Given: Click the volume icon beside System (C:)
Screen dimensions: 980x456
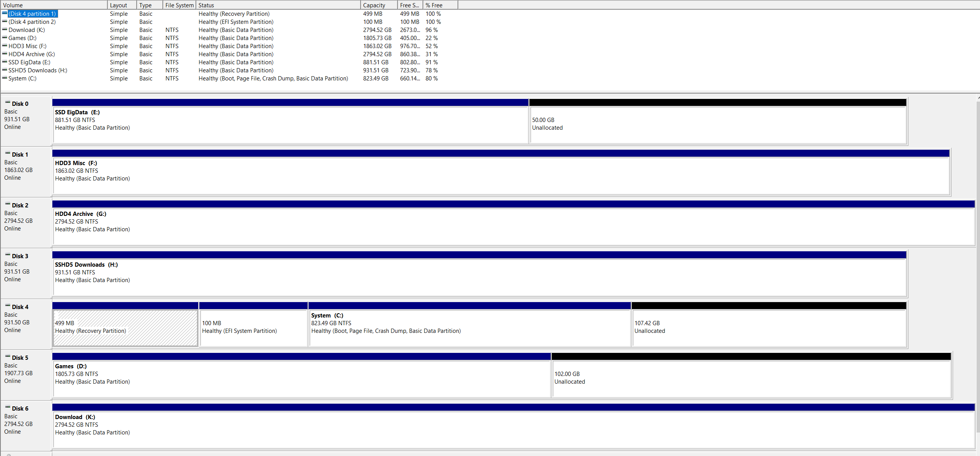Looking at the screenshot, I should pyautogui.click(x=5, y=78).
